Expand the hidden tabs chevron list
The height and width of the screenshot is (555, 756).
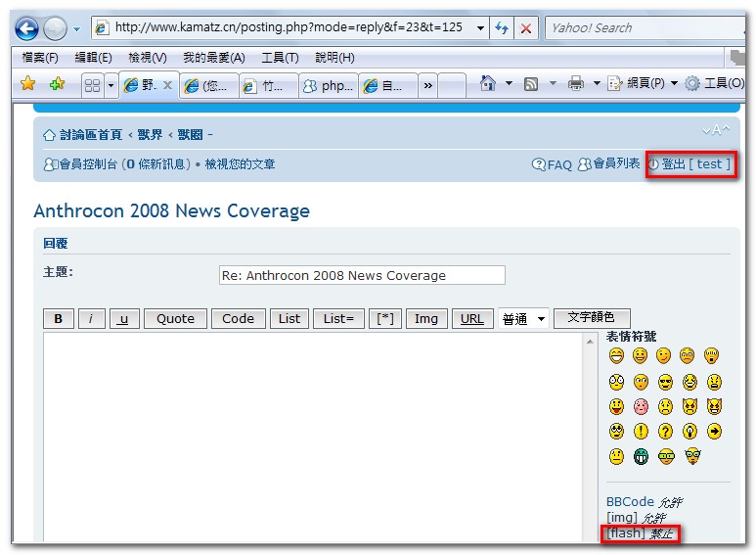(427, 85)
